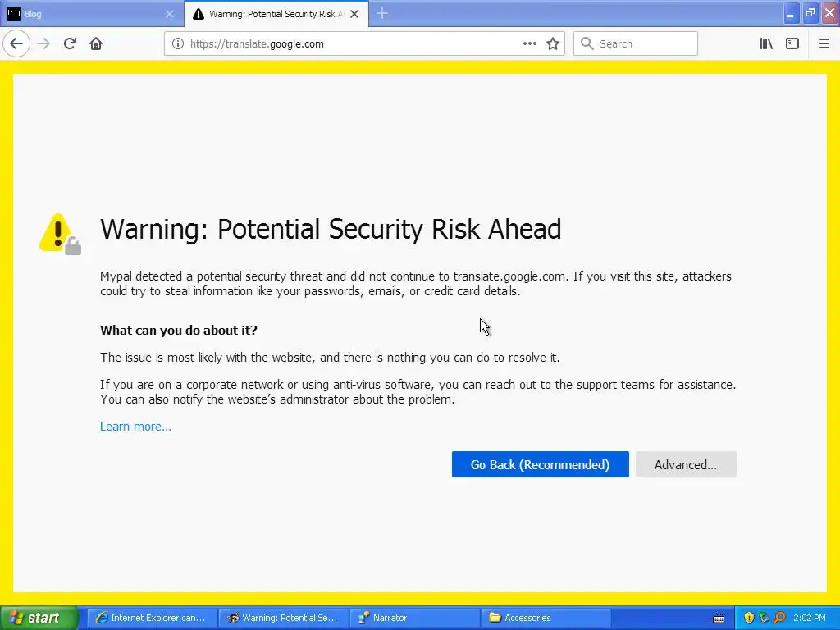The height and width of the screenshot is (630, 840).
Task: Open a new tab with plus button
Action: (x=382, y=14)
